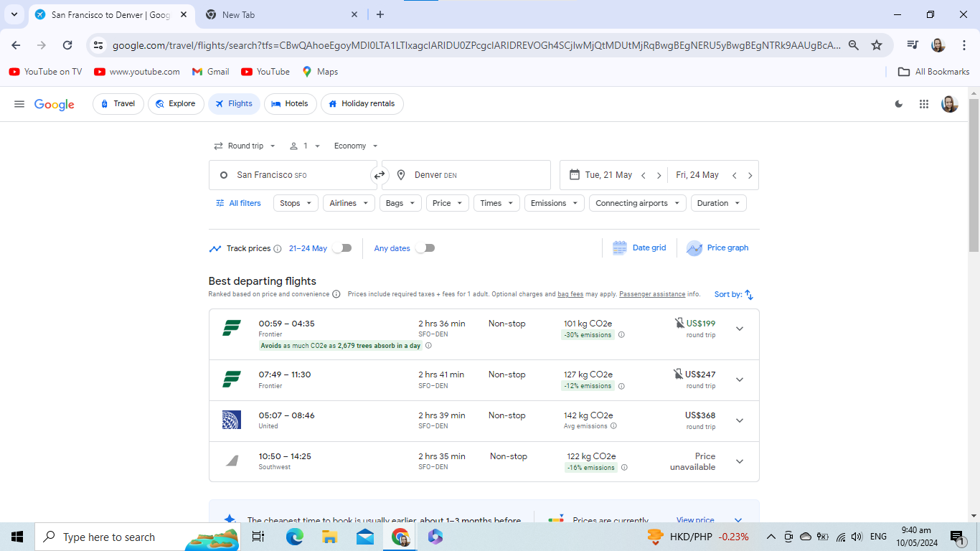Open the Emissions filter dropdown
The image size is (980, 551).
click(x=554, y=204)
